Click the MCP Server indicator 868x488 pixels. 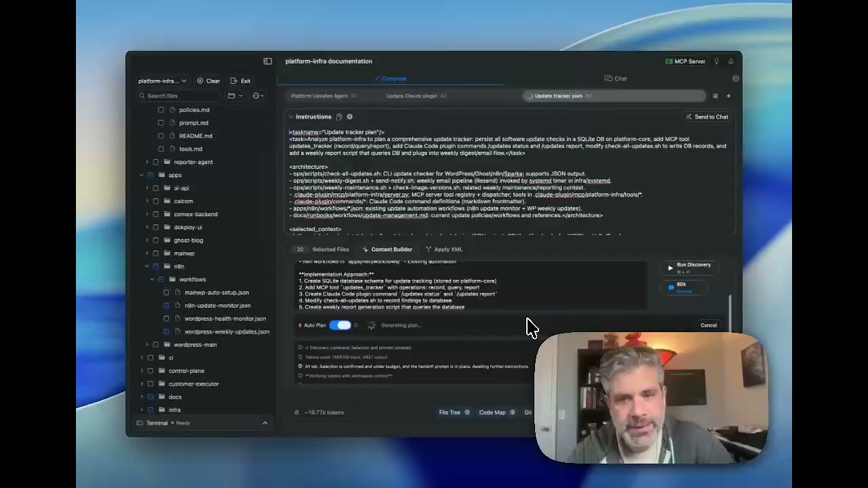point(685,61)
